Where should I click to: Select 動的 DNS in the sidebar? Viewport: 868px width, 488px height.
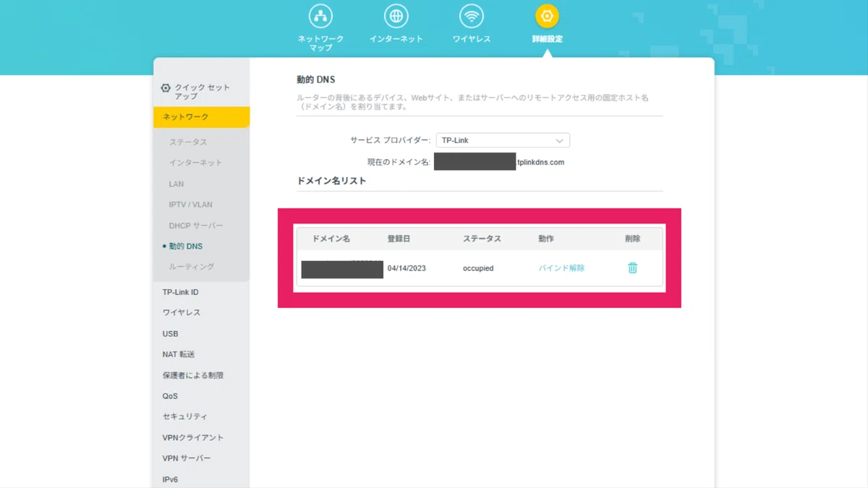(x=186, y=247)
